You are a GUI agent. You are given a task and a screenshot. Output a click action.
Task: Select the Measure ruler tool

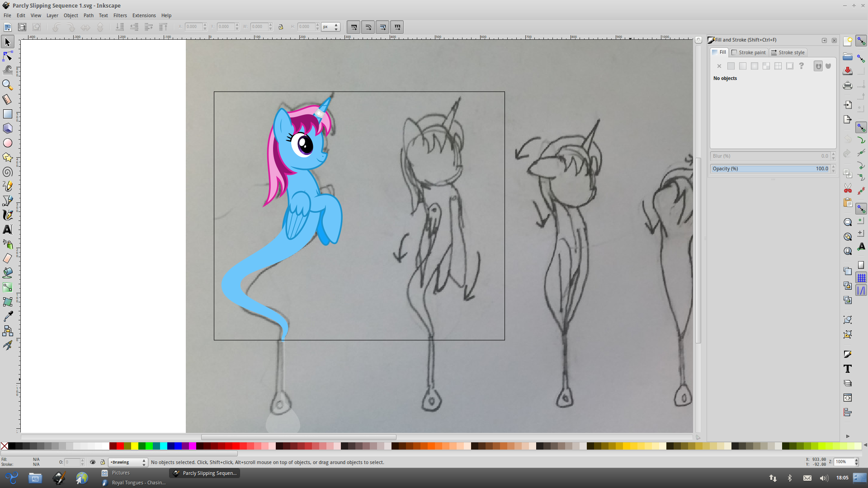pos(8,99)
